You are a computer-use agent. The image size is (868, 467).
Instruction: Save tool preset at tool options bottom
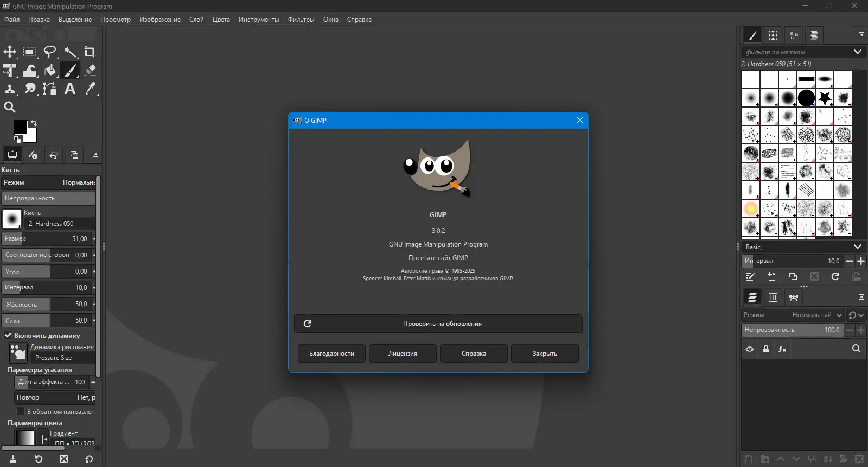(x=13, y=459)
